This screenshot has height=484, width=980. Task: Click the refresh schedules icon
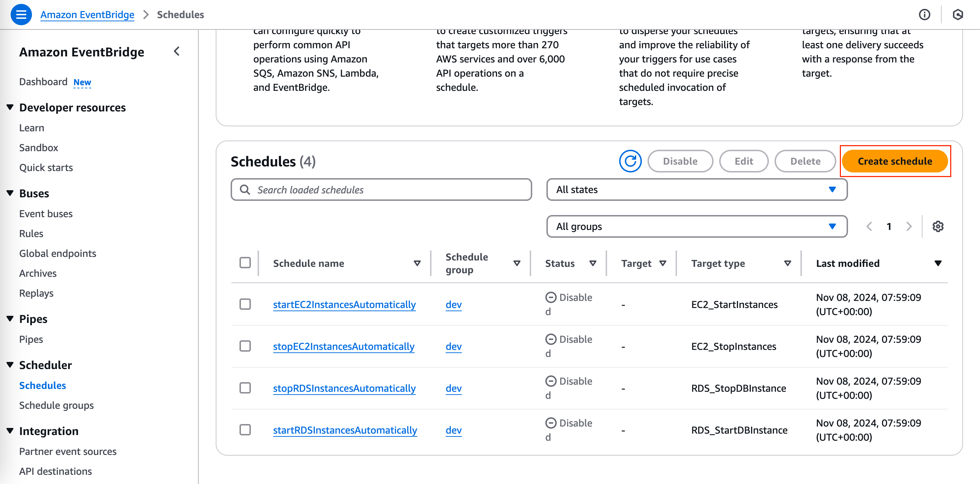[630, 161]
